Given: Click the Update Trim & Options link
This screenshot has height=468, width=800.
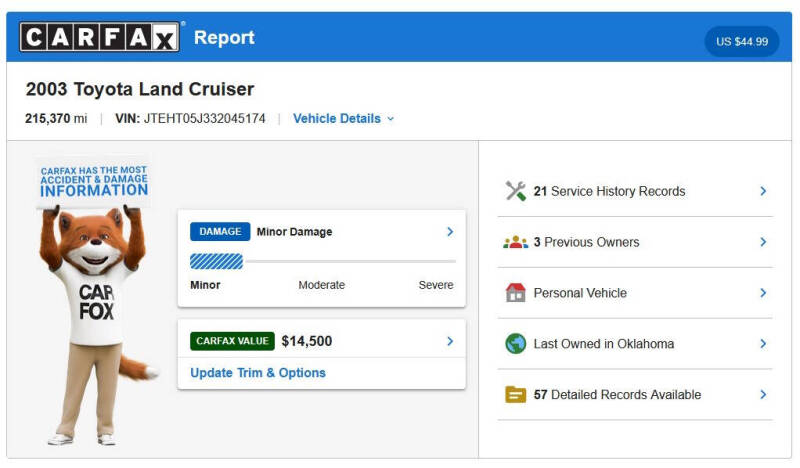Looking at the screenshot, I should (258, 373).
